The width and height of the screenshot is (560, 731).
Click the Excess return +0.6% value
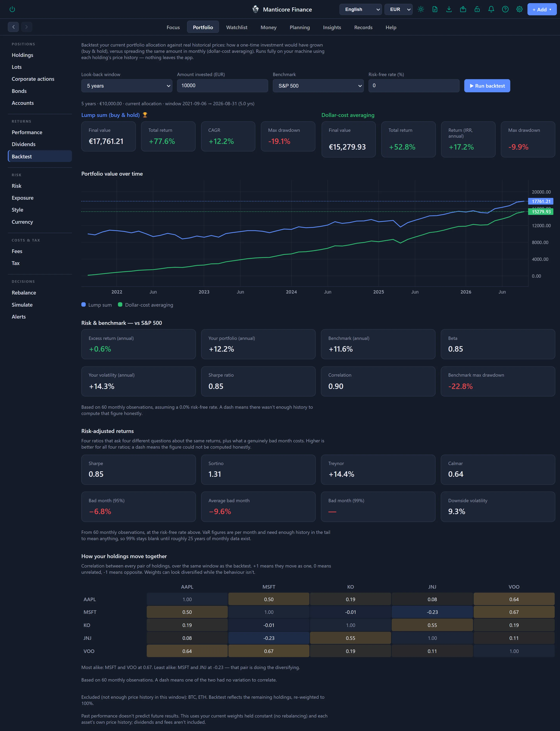click(x=100, y=349)
